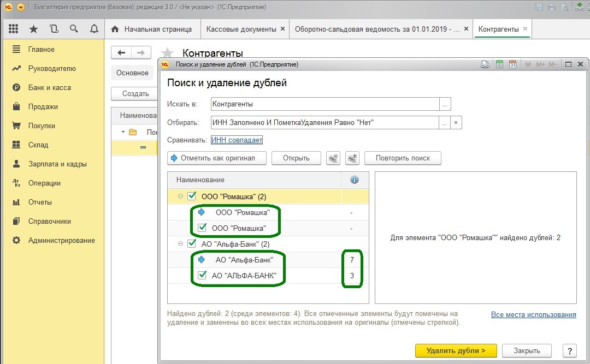Open the Покупки section
590x364 pixels.
point(42,126)
